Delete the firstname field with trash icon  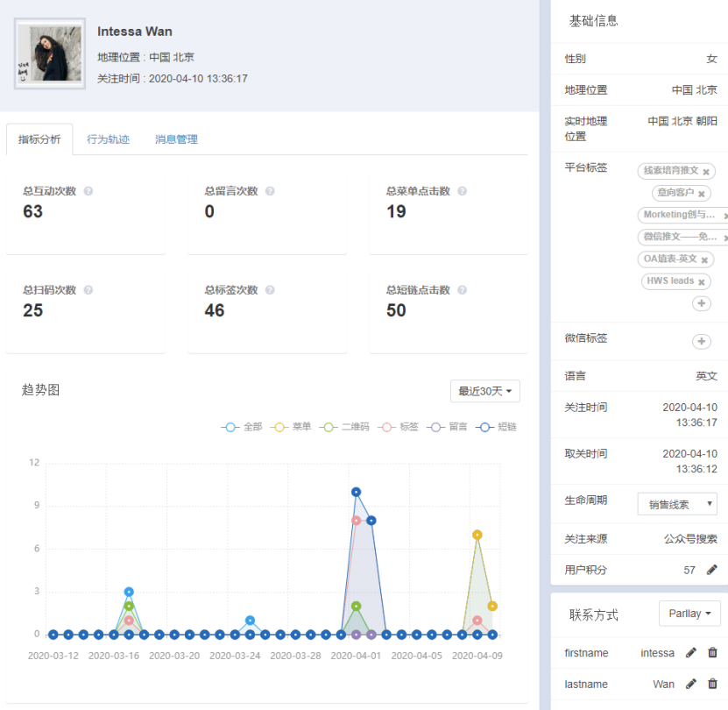coord(712,652)
